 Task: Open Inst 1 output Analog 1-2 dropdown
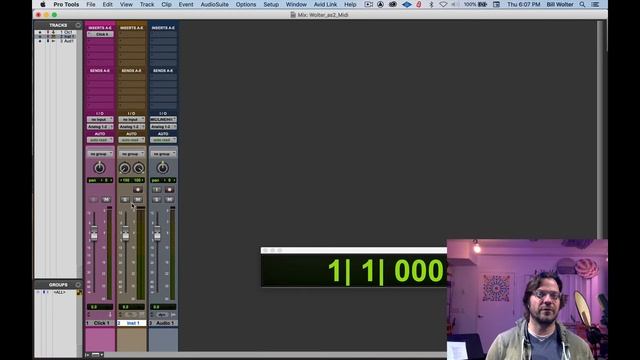tap(131, 127)
